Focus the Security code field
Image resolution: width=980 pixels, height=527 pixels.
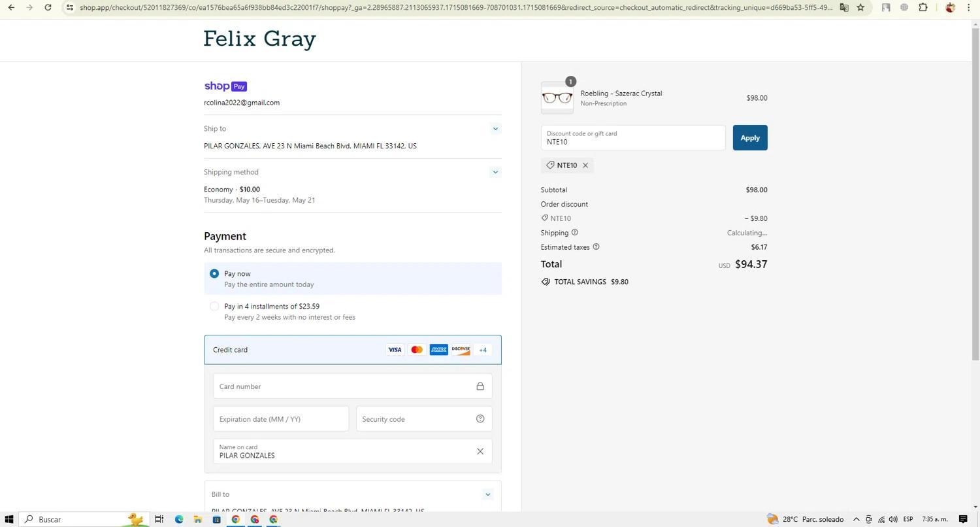click(424, 419)
